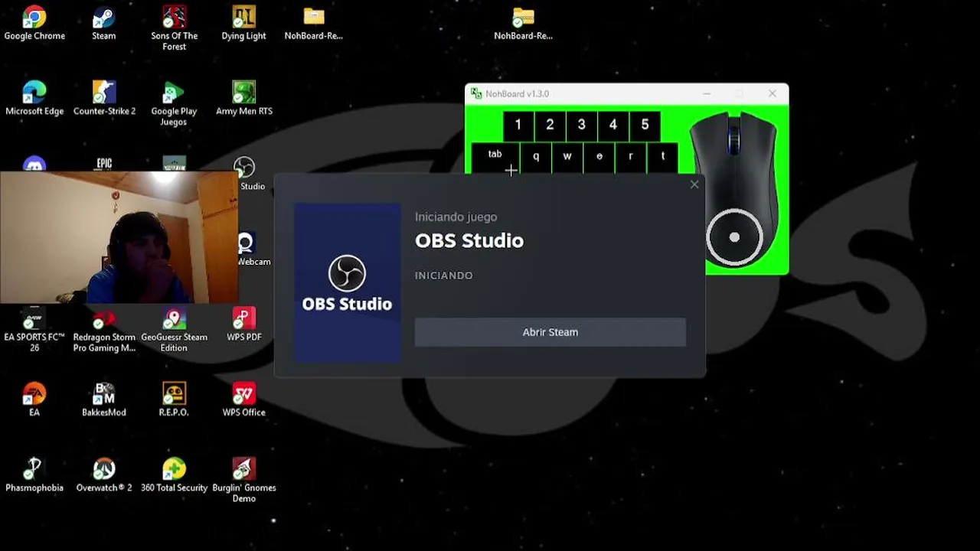Click the Counter-Strike 2 shortcut
This screenshot has width=980, height=551.
[x=104, y=98]
